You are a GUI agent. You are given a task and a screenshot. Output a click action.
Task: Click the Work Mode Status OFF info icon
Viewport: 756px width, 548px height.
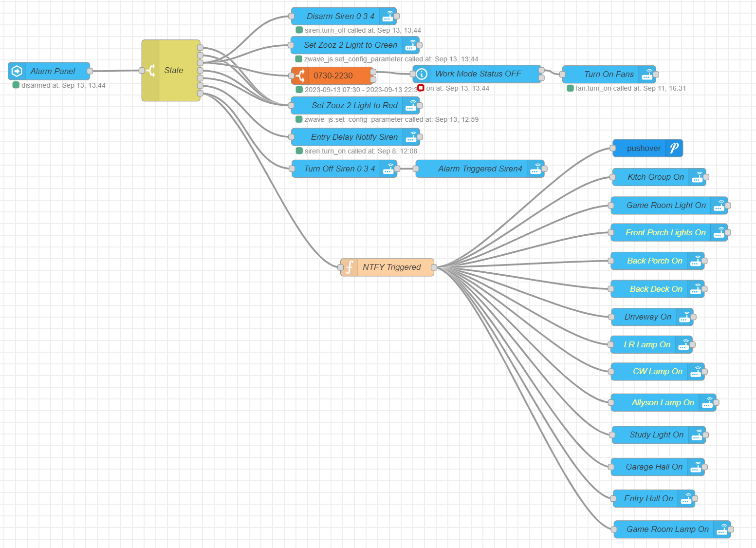coord(422,74)
